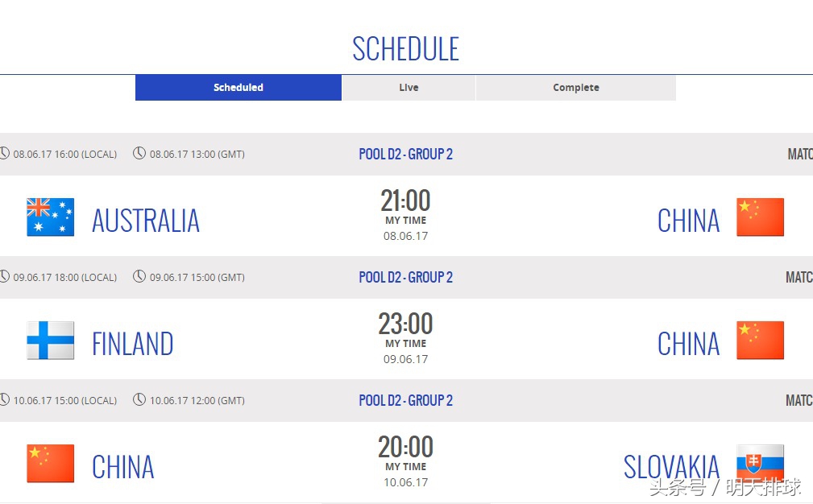Open the FINLAND team link
813x504 pixels.
[133, 344]
